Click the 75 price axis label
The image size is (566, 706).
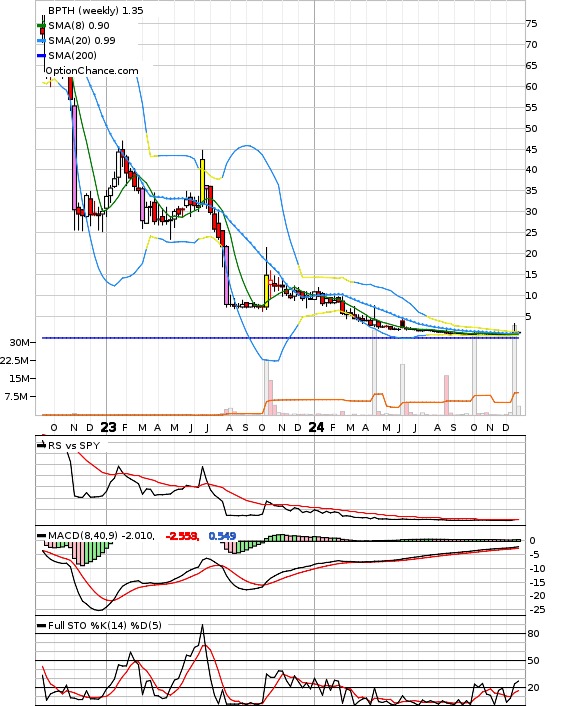[x=531, y=23]
